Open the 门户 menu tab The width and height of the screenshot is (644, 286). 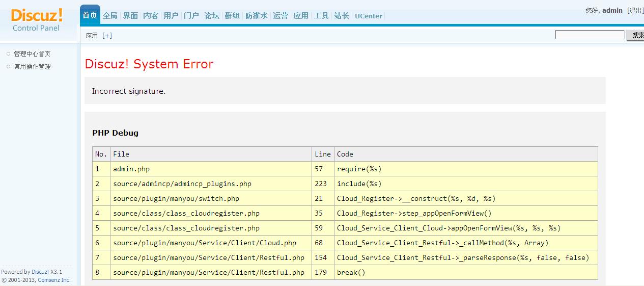coord(191,16)
